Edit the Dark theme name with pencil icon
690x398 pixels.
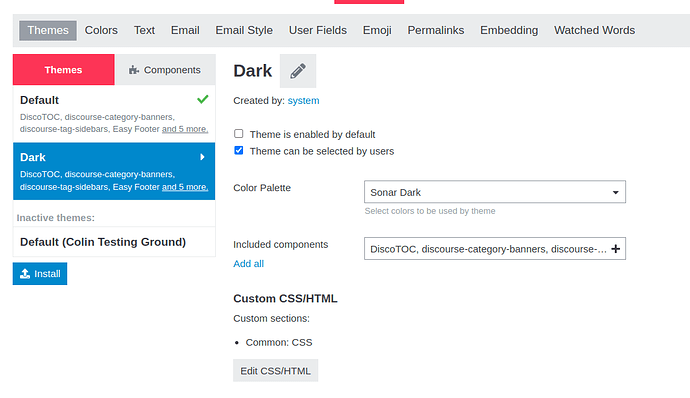[x=298, y=71]
